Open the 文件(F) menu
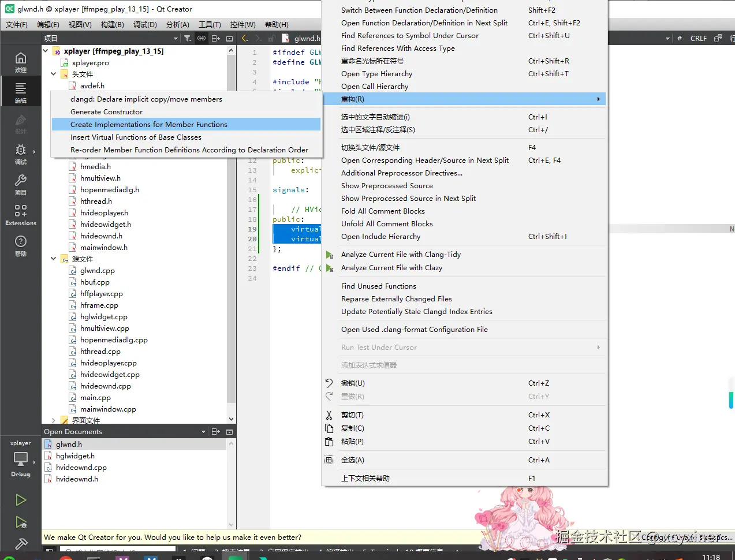The image size is (735, 560). coord(17,24)
